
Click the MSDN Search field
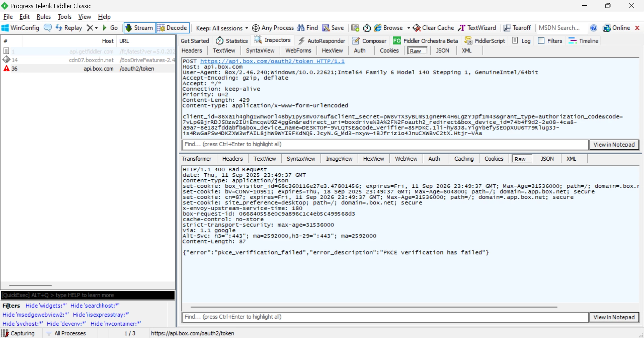pyautogui.click(x=562, y=28)
